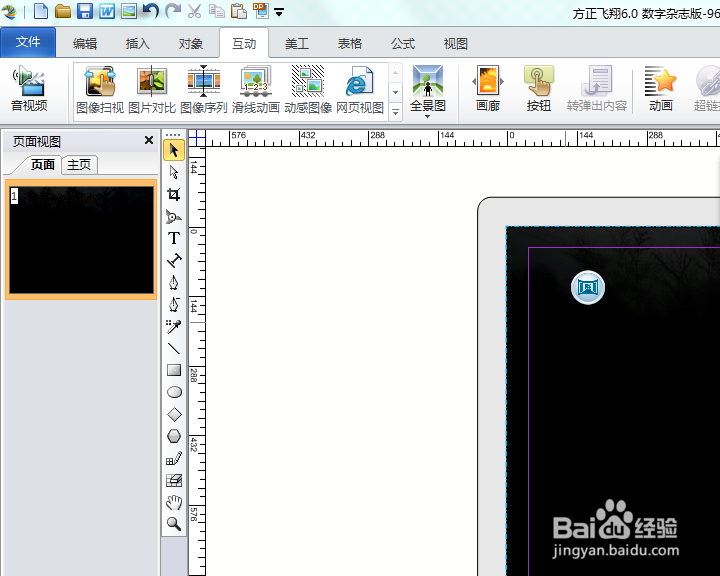Click the Word import icon

(x=107, y=11)
